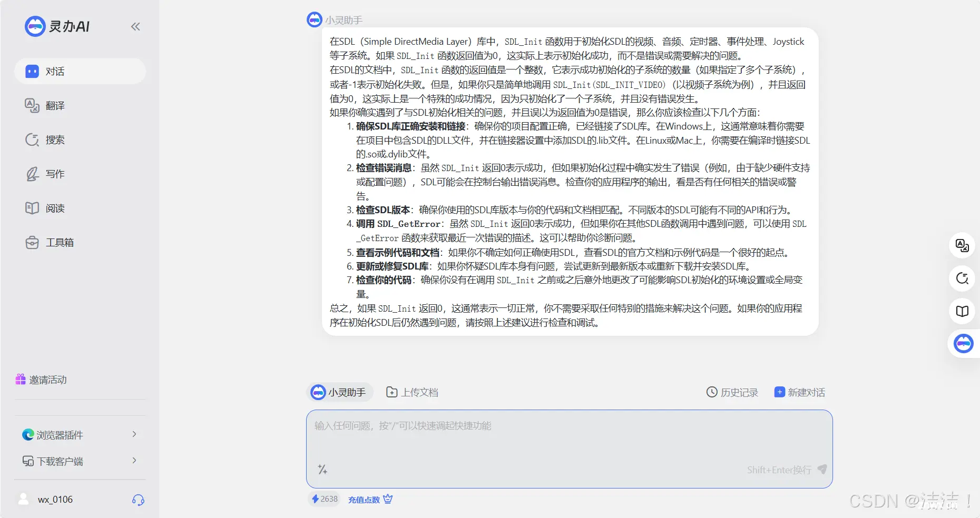Click the floating search icon on right edge
The image size is (980, 518).
click(962, 278)
